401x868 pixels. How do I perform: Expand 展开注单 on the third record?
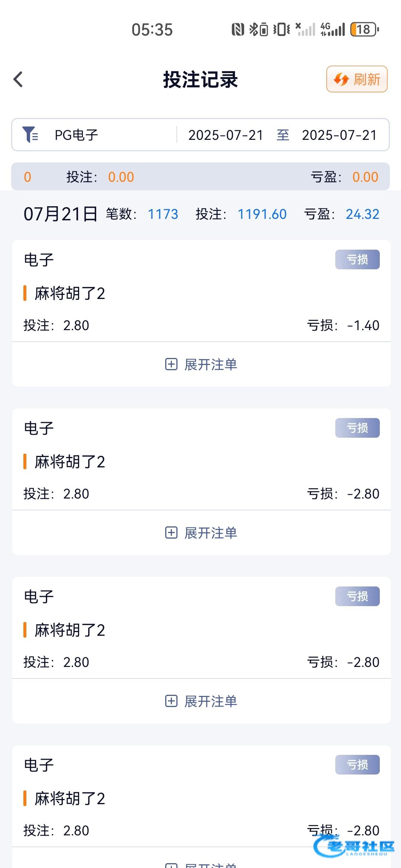tap(211, 701)
